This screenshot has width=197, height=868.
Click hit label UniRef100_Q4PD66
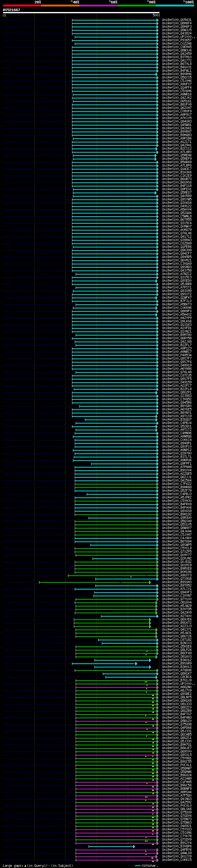click(176, 728)
